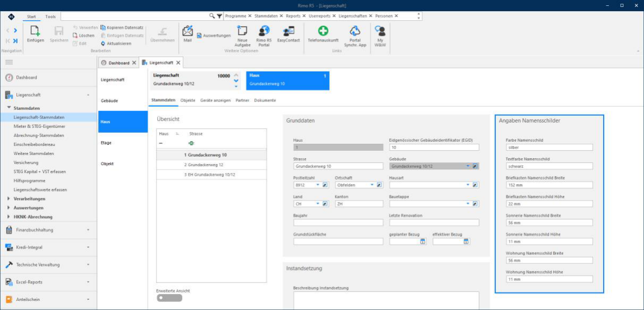Expand the HKNK-Abrechnung tree node
This screenshot has height=310, width=644.
(8, 217)
